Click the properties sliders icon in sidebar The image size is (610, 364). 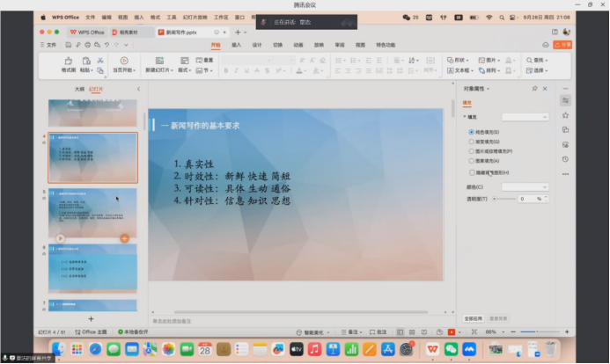(x=565, y=100)
